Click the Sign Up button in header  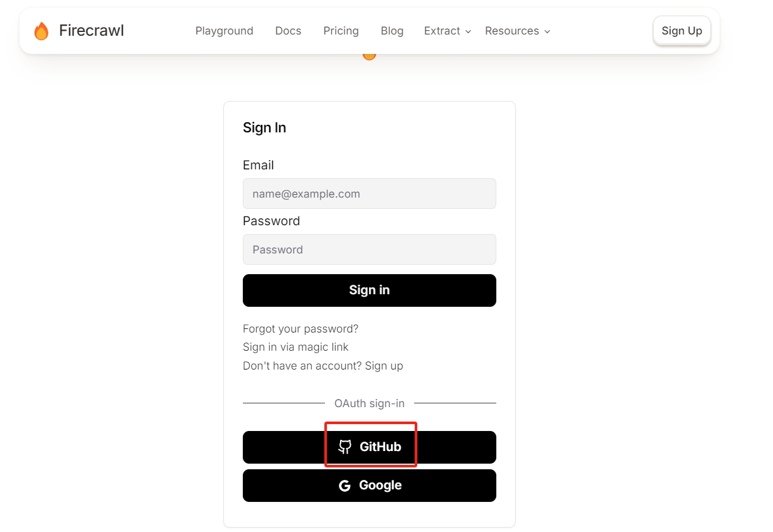(681, 31)
